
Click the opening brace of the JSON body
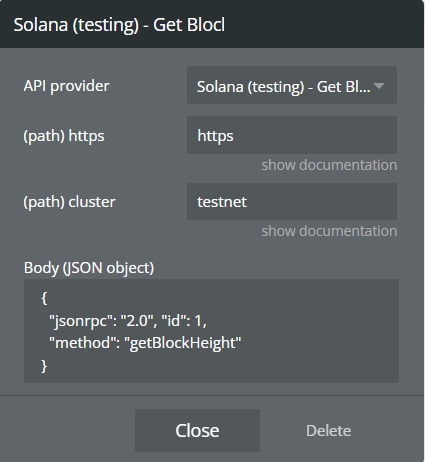(44, 298)
